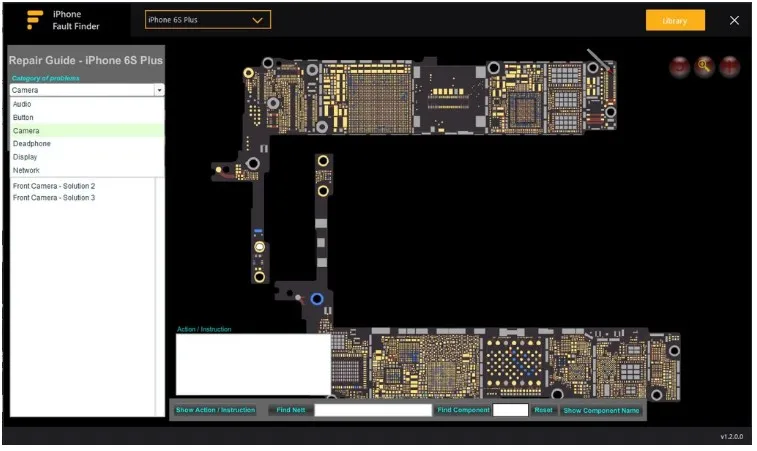
Task: Click the Action / Instruction label
Action: point(204,329)
